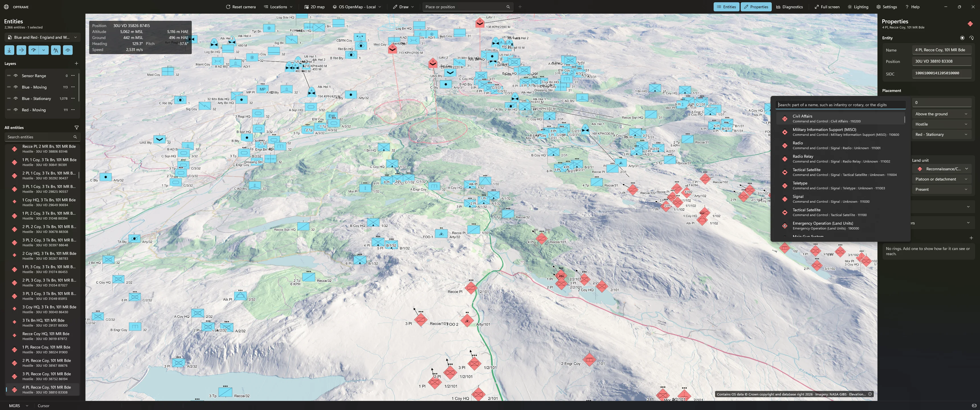Image resolution: width=980 pixels, height=410 pixels.
Task: Click the symbol search input field
Action: click(x=840, y=104)
